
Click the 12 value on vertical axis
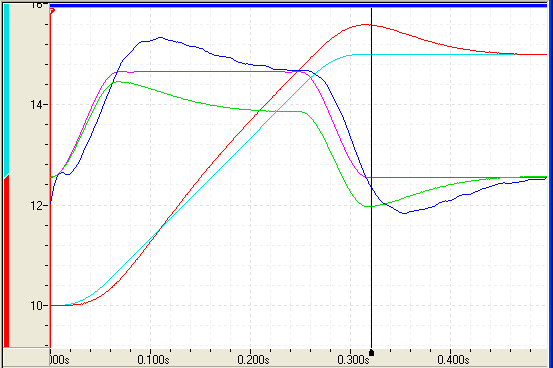36,205
